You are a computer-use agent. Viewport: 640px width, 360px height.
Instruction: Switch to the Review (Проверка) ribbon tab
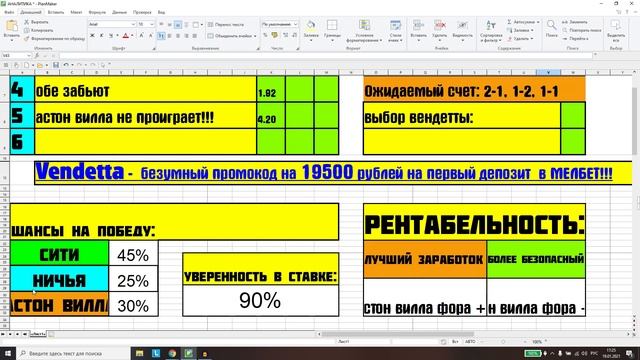[x=142, y=13]
